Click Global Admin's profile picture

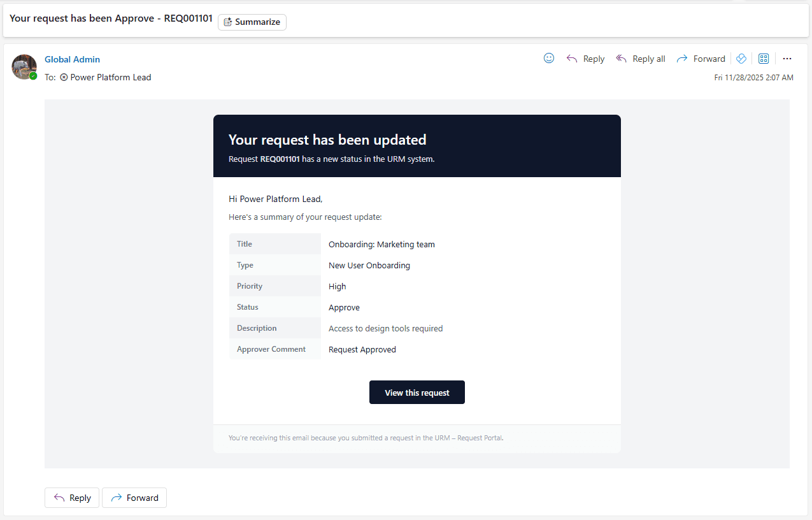(24, 67)
